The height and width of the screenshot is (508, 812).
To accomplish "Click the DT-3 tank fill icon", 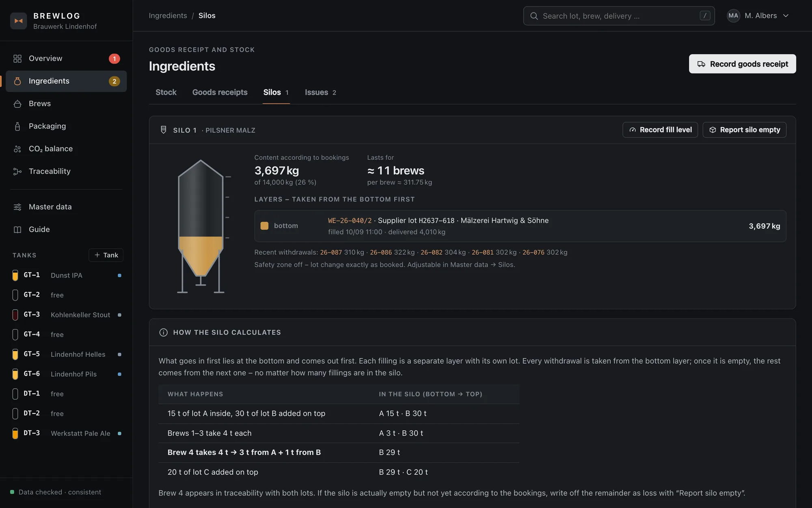I will coord(15,433).
